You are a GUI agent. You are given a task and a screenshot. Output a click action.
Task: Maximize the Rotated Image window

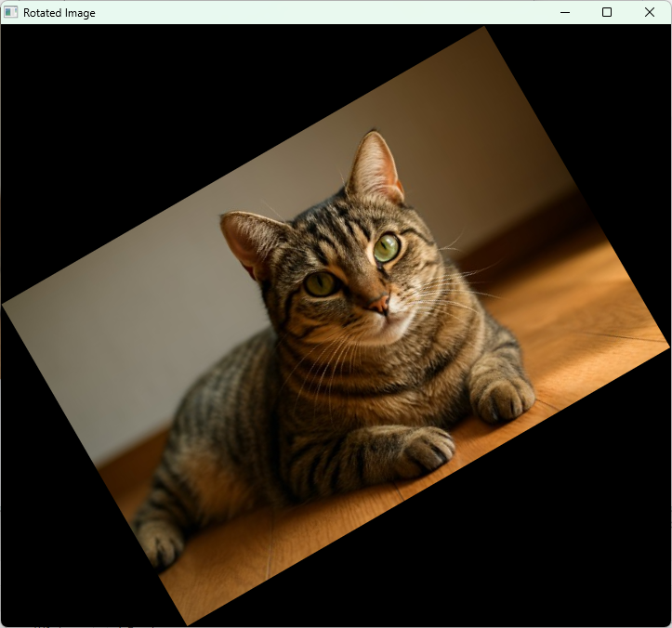[607, 12]
